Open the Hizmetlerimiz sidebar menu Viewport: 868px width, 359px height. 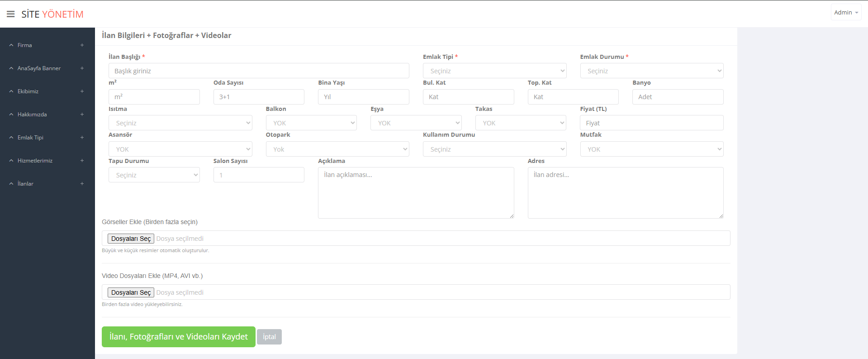pyautogui.click(x=35, y=161)
